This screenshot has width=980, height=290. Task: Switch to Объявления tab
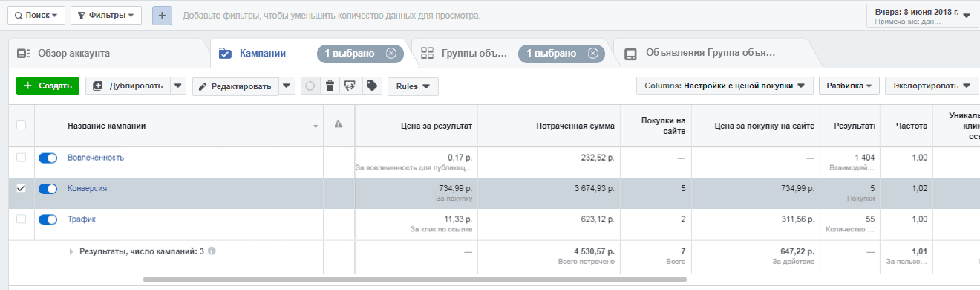710,54
